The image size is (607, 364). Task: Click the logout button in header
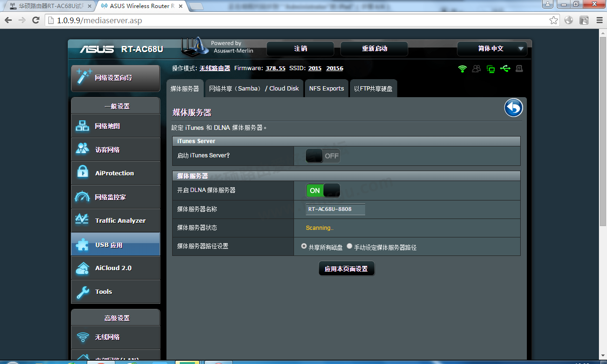(300, 49)
